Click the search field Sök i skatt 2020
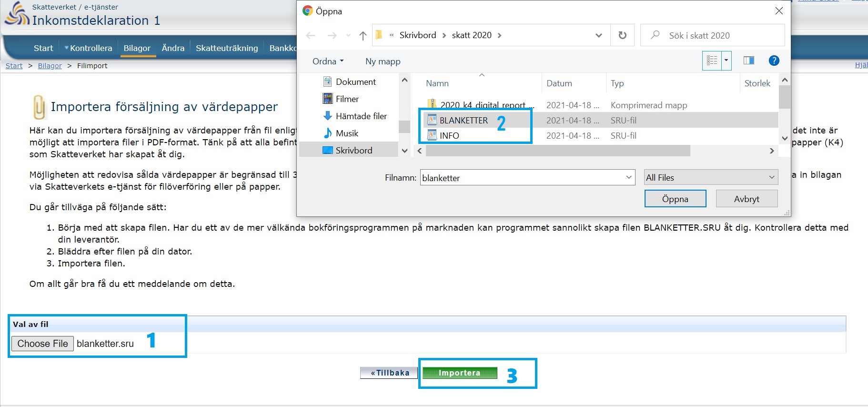Viewport: 868px width, 407px height. pyautogui.click(x=713, y=35)
